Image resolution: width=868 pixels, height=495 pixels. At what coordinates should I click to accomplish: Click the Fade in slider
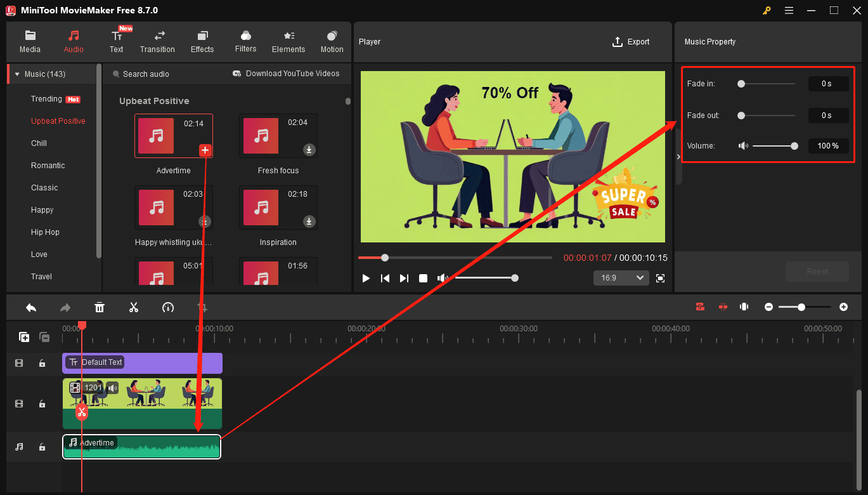[767, 84]
